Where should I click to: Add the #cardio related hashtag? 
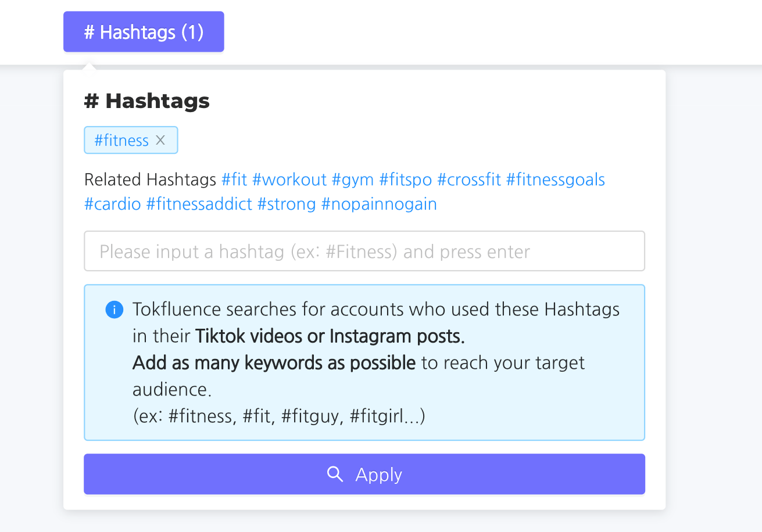pyautogui.click(x=113, y=204)
